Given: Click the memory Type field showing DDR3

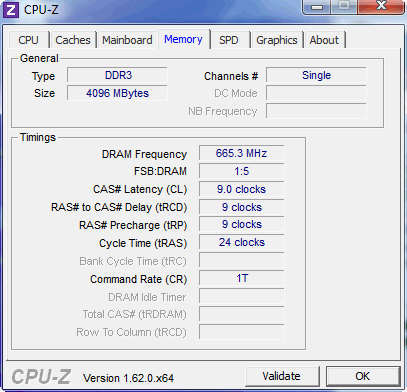Looking at the screenshot, I should pos(117,75).
